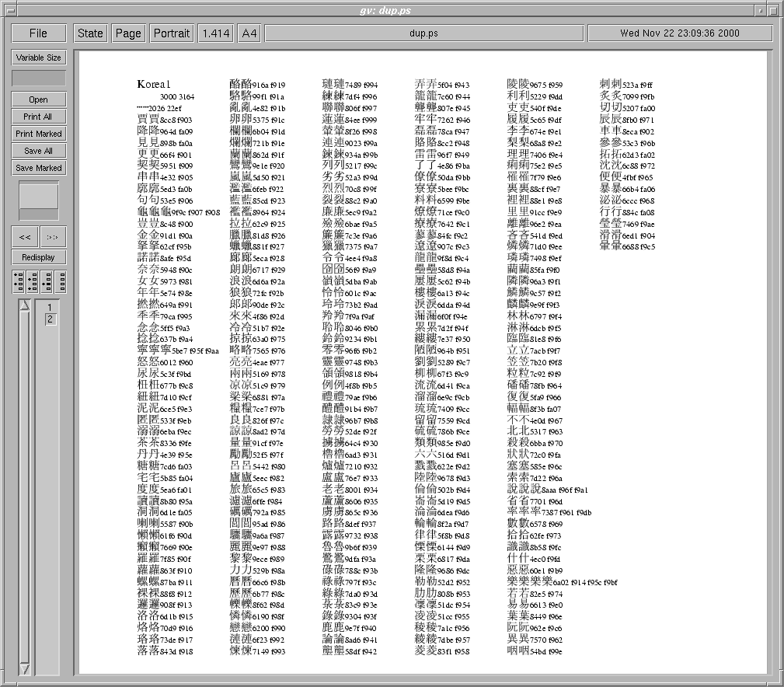Click page list scrollbar up arrow
Screen dimensions: 784x687
(24, 305)
